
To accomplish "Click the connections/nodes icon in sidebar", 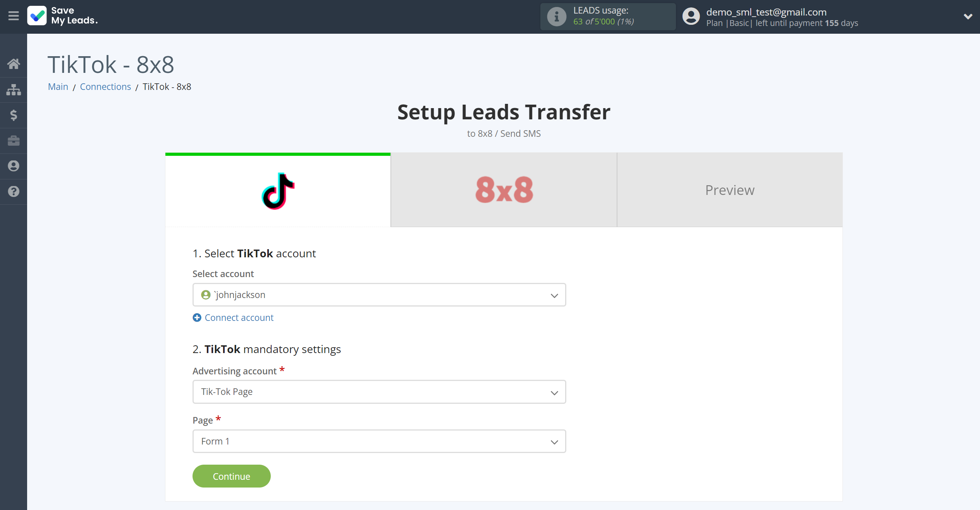I will click(x=14, y=90).
